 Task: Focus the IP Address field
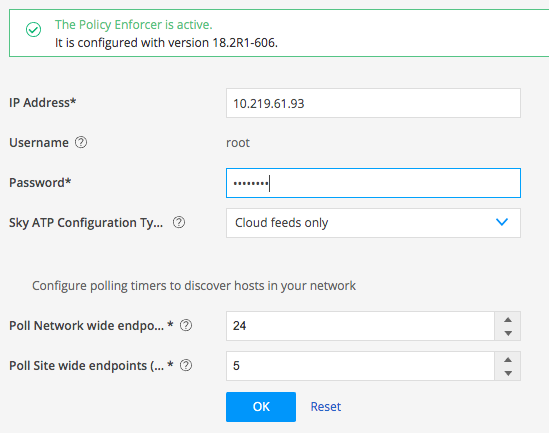click(373, 103)
